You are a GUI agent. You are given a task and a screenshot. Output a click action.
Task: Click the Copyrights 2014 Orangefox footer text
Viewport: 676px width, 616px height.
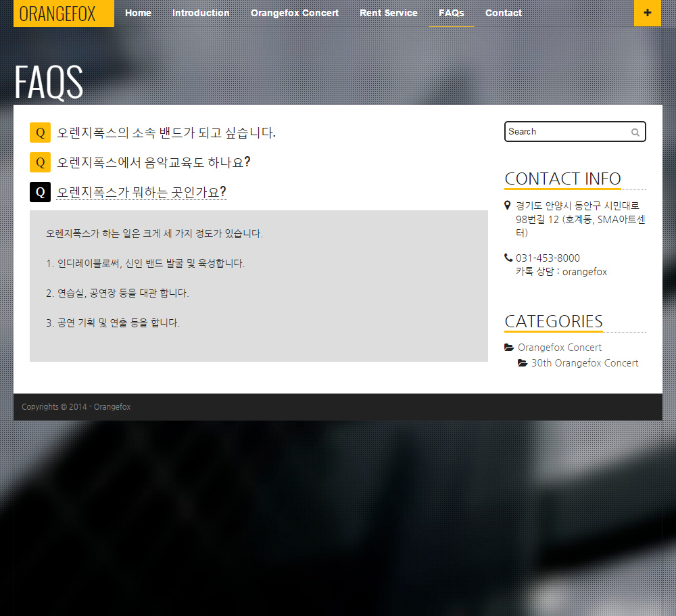76,407
